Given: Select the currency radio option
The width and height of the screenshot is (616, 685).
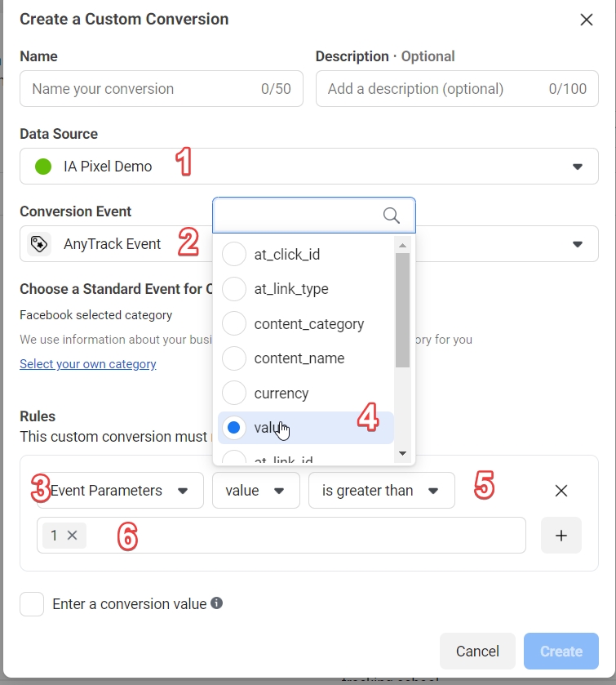Looking at the screenshot, I should click(234, 394).
